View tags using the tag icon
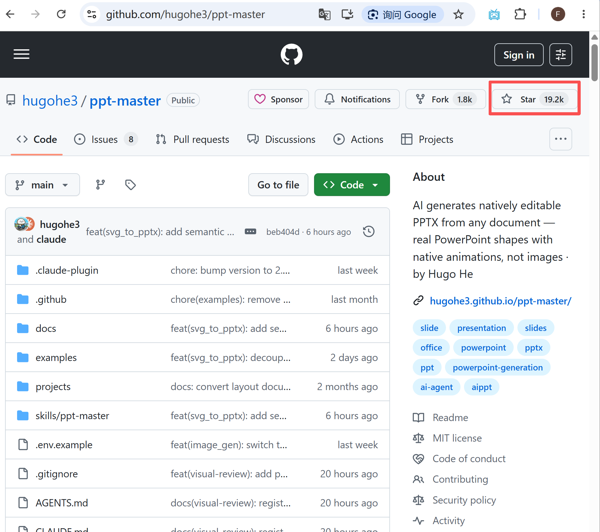The width and height of the screenshot is (600, 532). pyautogui.click(x=130, y=185)
